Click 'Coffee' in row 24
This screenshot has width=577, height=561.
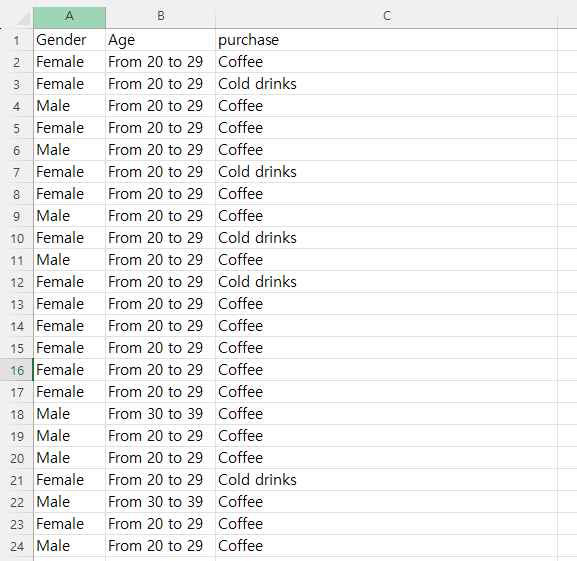pos(240,546)
